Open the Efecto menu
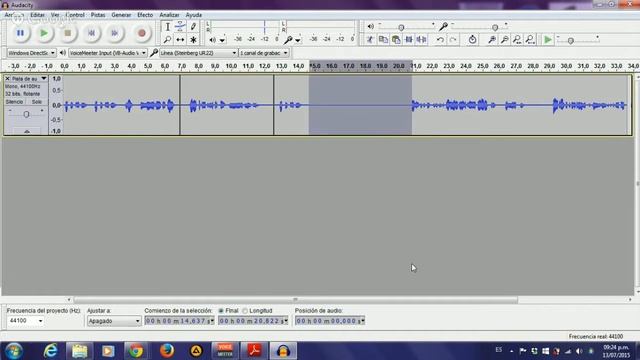 coord(145,15)
